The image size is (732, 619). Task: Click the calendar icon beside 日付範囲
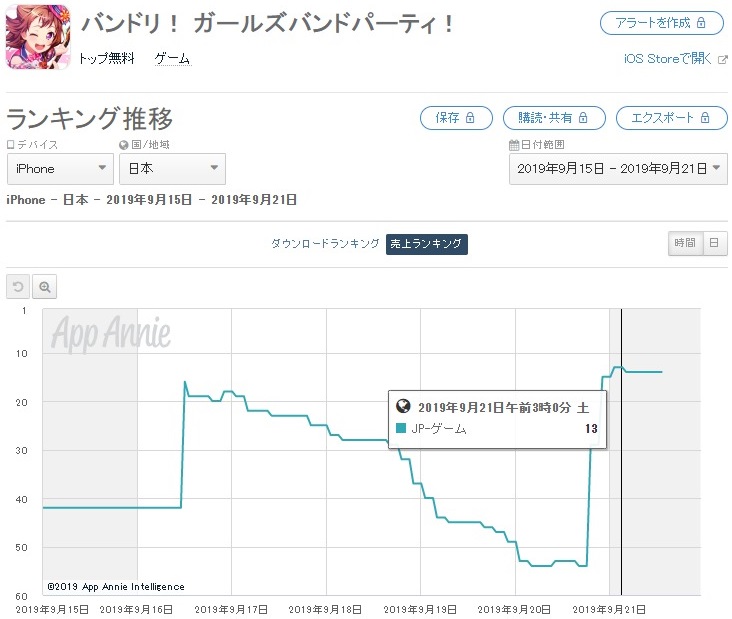[514, 145]
